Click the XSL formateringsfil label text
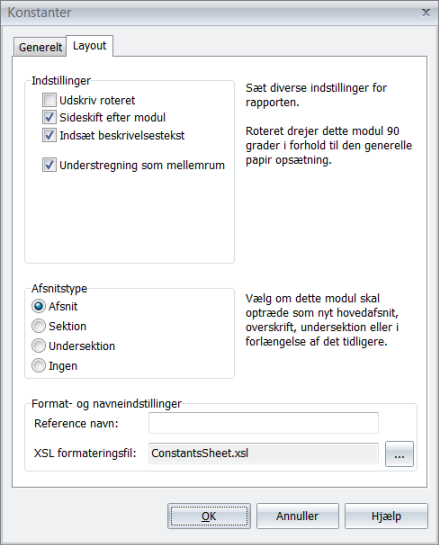 pyautogui.click(x=85, y=453)
